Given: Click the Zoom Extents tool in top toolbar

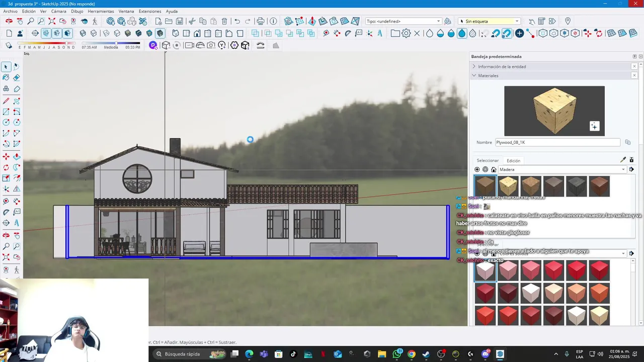Looking at the screenshot, I should coord(52,21).
